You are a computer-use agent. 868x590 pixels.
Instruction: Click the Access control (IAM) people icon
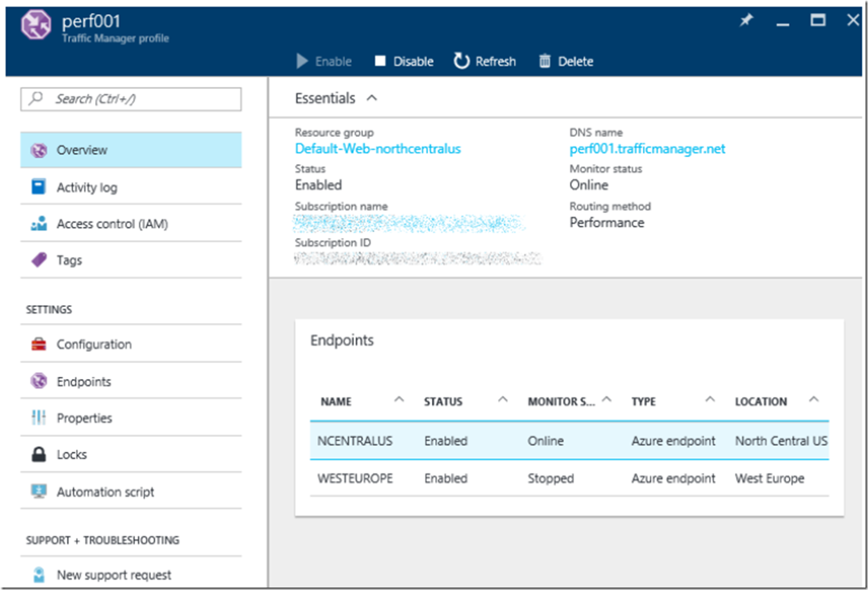pos(39,223)
